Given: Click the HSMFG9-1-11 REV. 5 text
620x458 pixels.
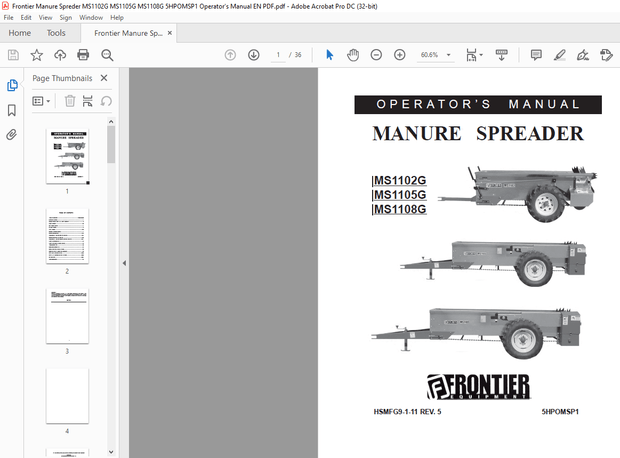Looking at the screenshot, I should pos(407,412).
